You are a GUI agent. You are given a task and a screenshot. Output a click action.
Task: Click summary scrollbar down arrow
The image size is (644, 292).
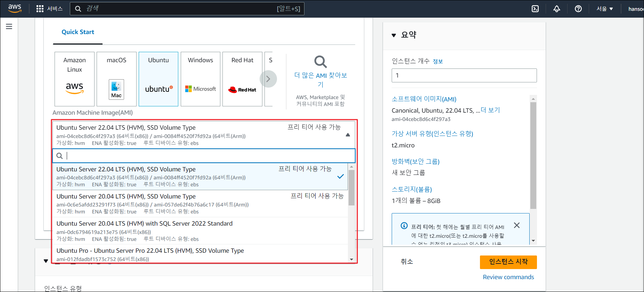coord(533,241)
